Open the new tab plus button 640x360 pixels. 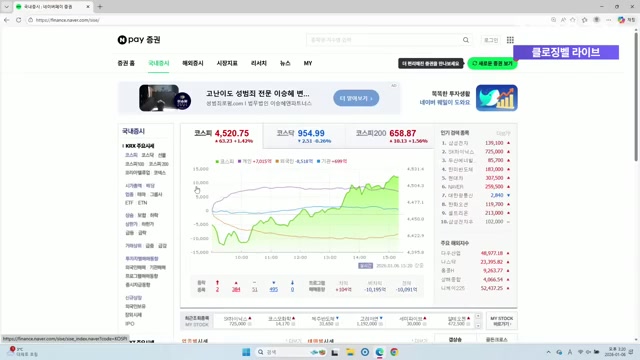point(100,7)
